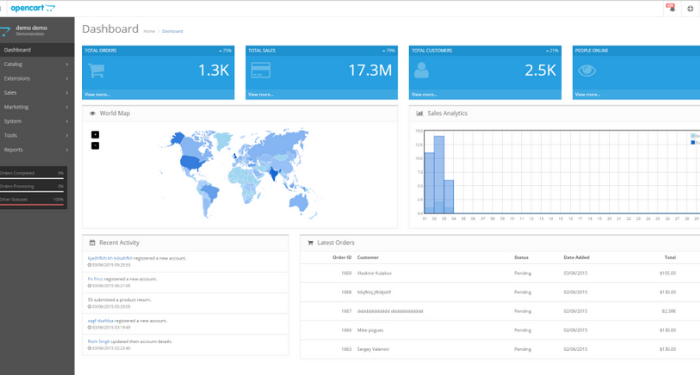Click the $105.00 total in first order row

(x=667, y=273)
